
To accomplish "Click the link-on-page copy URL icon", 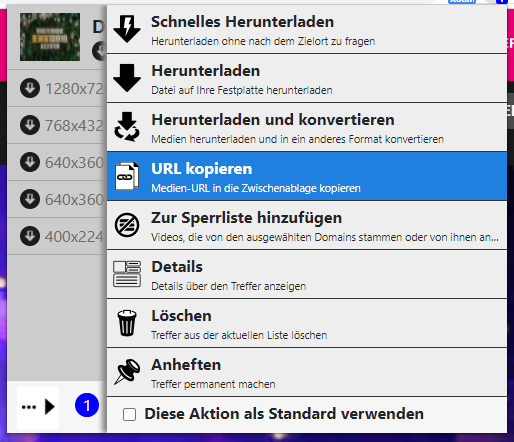I will pos(127,176).
